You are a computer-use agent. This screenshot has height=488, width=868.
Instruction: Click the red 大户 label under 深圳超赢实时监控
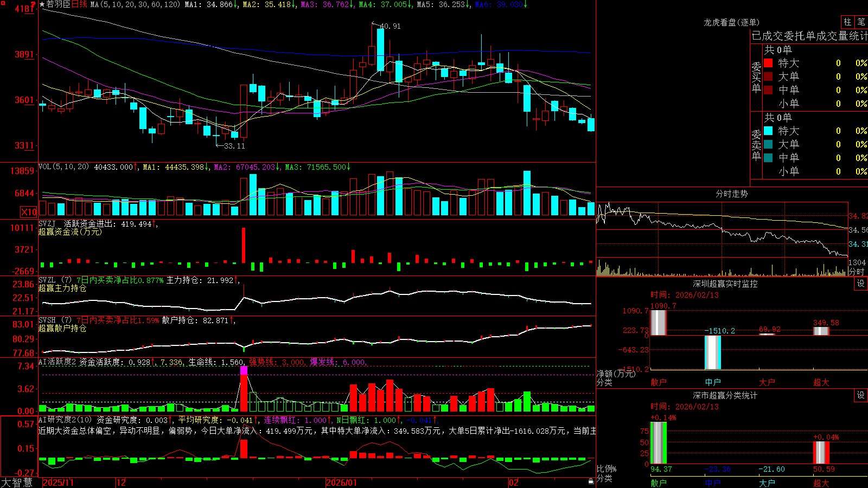(767, 382)
